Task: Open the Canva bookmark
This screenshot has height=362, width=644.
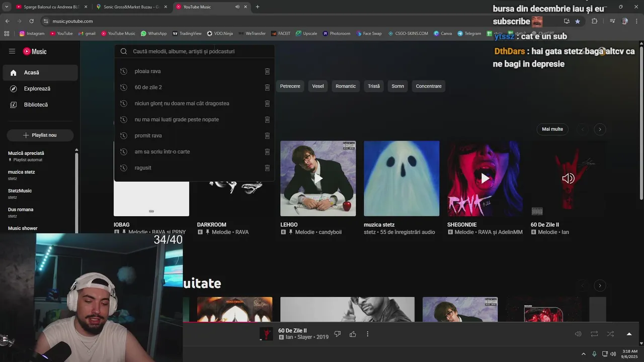Action: click(442, 34)
